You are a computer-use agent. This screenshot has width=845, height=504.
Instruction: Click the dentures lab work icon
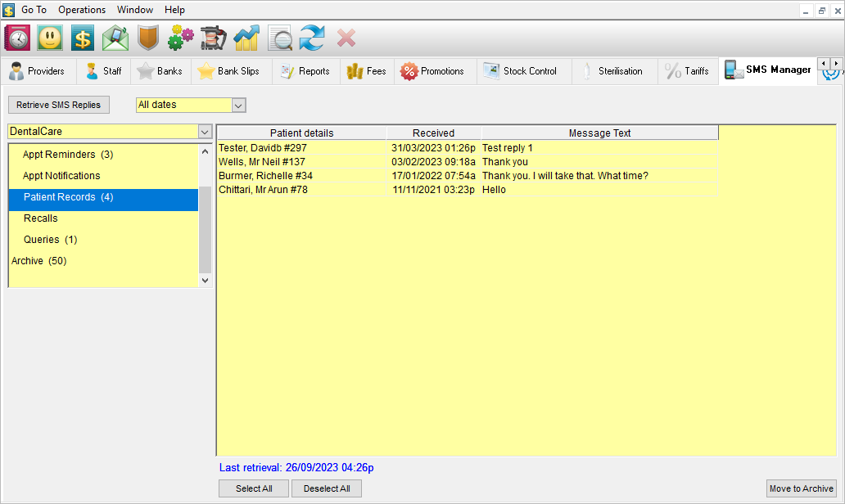point(214,38)
